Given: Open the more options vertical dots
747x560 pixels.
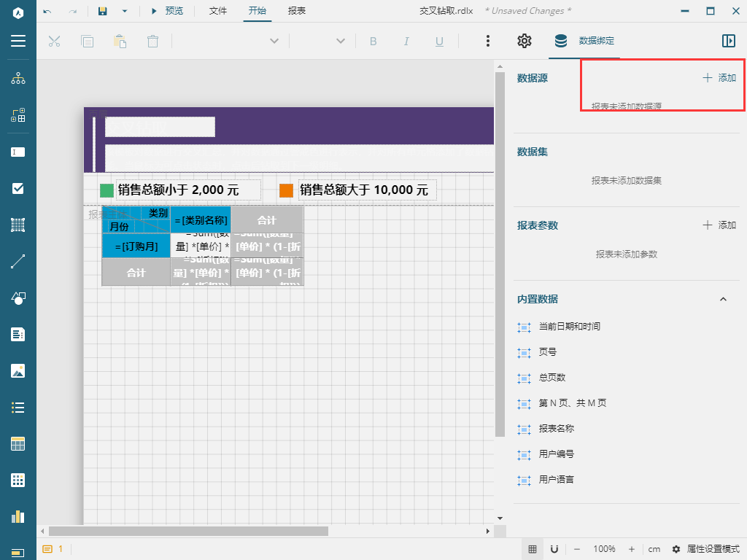Looking at the screenshot, I should 488,41.
